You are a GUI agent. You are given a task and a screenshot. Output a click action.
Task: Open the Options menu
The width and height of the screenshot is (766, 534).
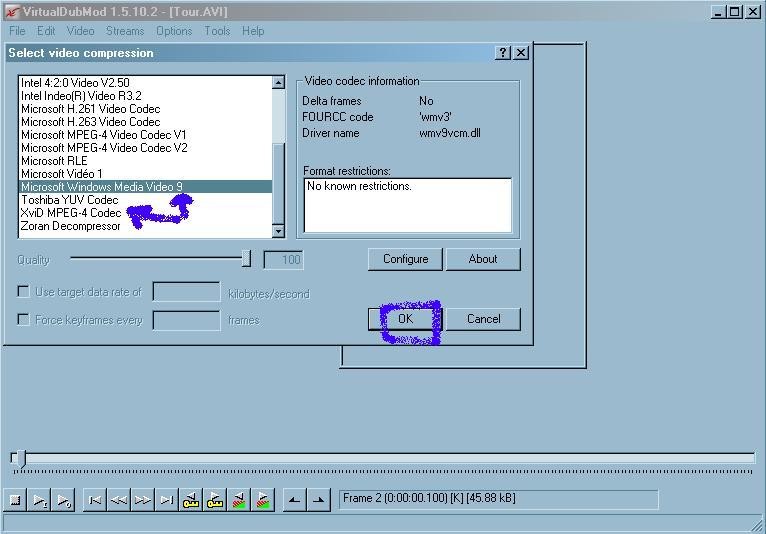(x=174, y=31)
